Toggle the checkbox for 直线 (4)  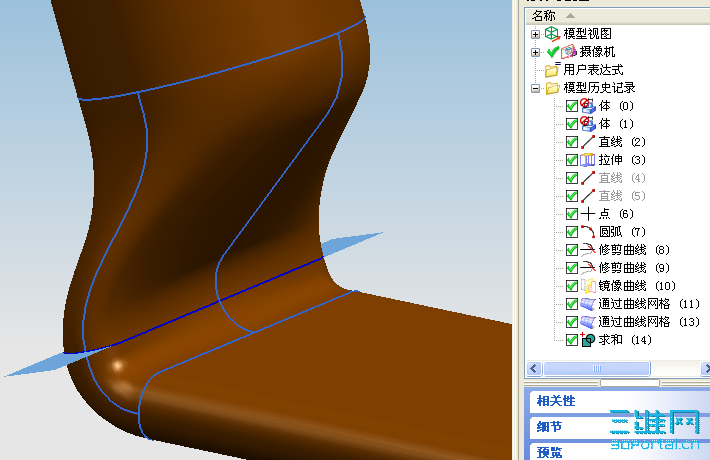tap(572, 178)
